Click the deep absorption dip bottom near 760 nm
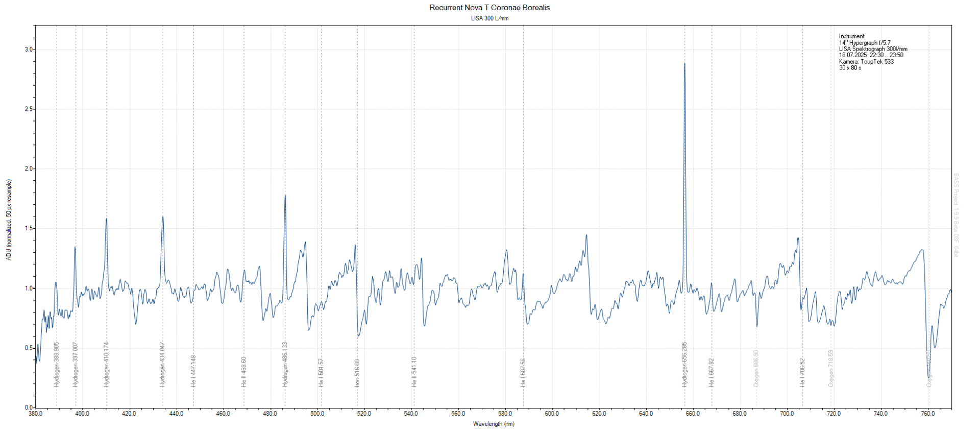The width and height of the screenshot is (980, 433). (928, 377)
